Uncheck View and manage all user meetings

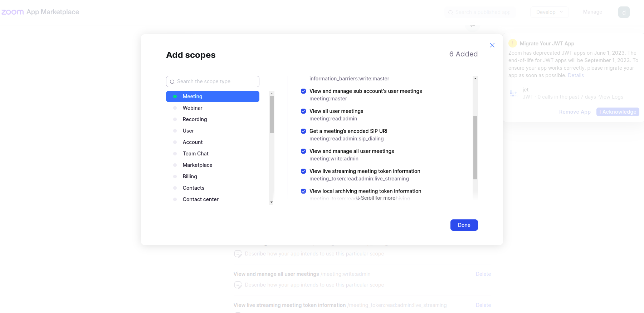(x=303, y=151)
